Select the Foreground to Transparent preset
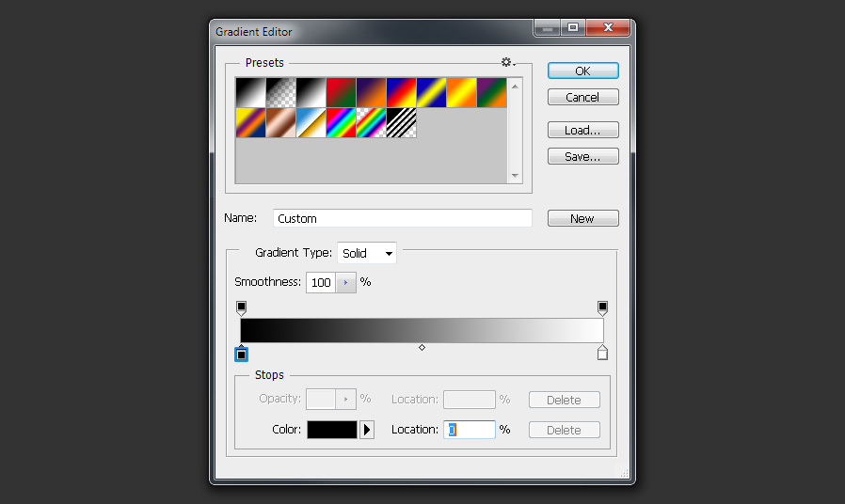845x504 pixels. click(x=280, y=92)
